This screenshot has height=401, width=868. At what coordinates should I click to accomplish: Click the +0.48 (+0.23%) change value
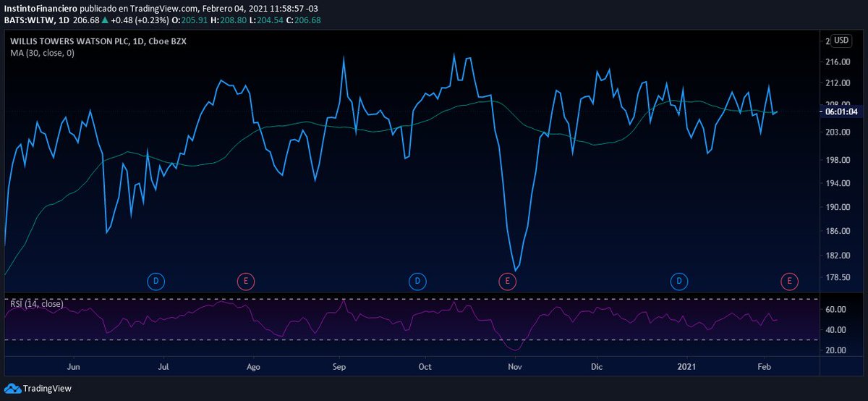click(141, 20)
